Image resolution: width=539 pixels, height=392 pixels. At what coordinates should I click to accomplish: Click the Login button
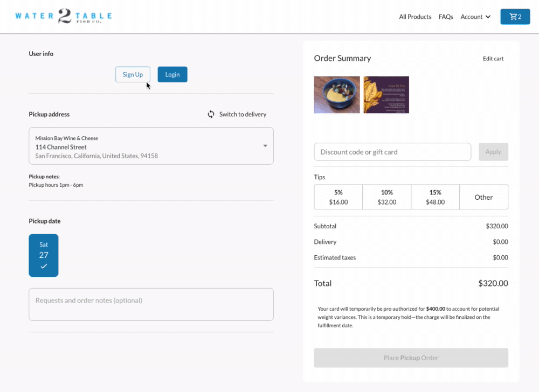tap(172, 74)
